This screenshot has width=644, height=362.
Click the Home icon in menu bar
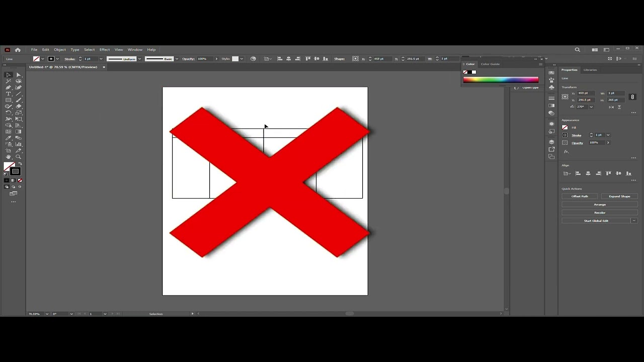pos(18,50)
